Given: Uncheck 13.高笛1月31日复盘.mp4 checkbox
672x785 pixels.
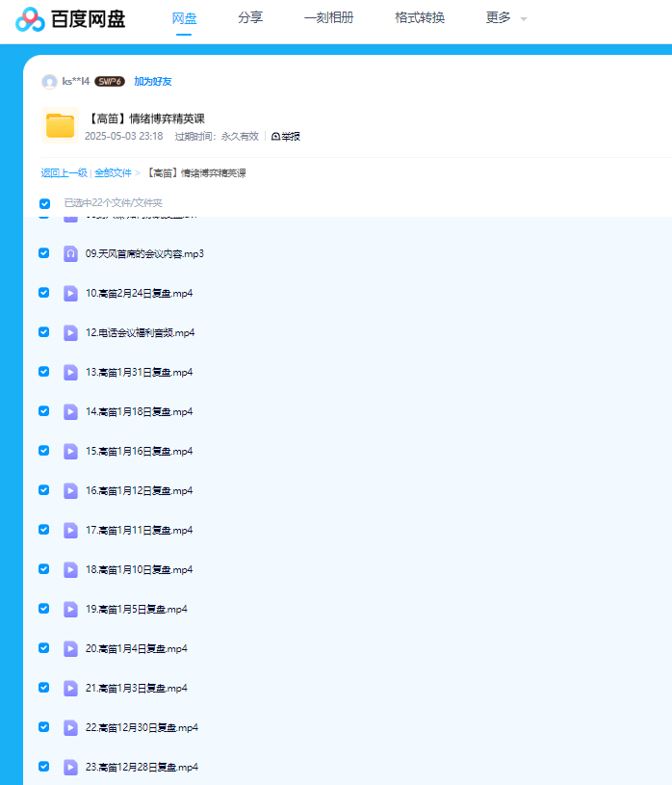Looking at the screenshot, I should click(x=44, y=372).
